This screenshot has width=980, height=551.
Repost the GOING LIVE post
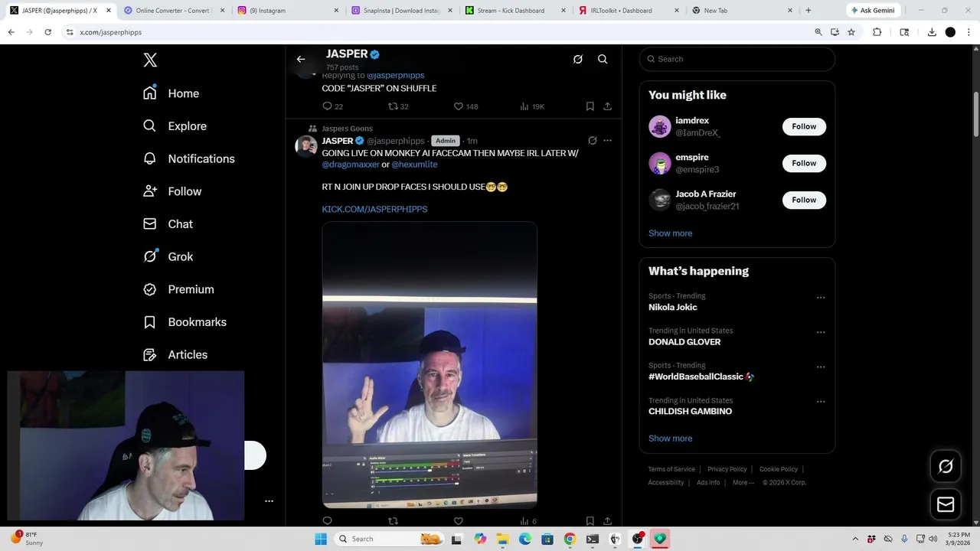(x=393, y=521)
